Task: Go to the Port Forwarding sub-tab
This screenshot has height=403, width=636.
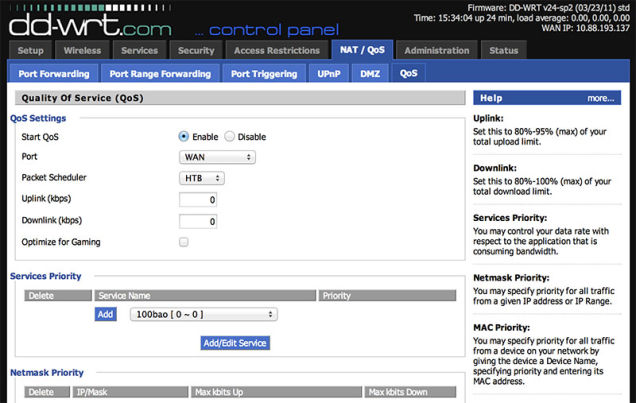Action: (54, 73)
